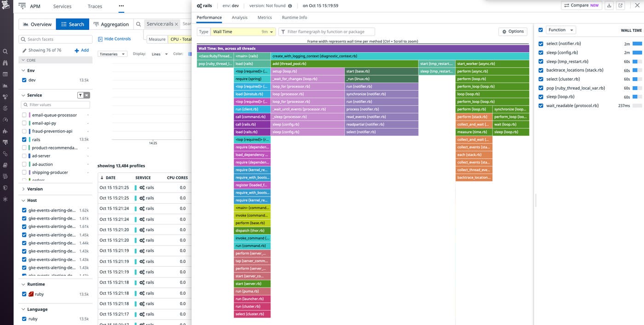Uncheck the dev environment checkbox

click(24, 80)
